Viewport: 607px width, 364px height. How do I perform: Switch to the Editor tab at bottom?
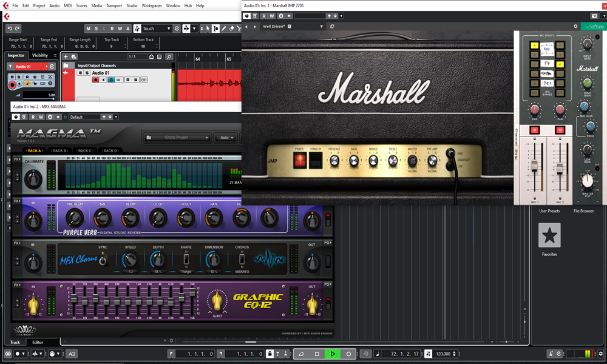pos(38,342)
